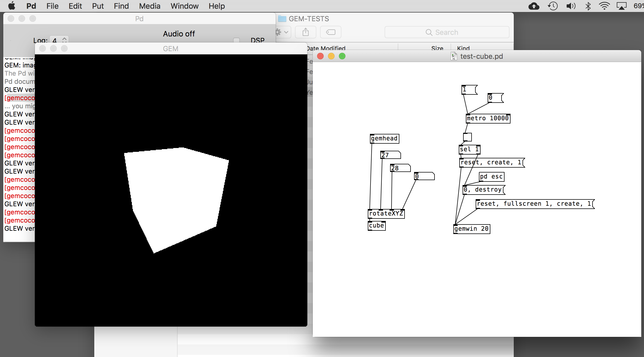Image resolution: width=644 pixels, height=357 pixels.
Task: Click the Kind column header in Finder
Action: point(463,48)
